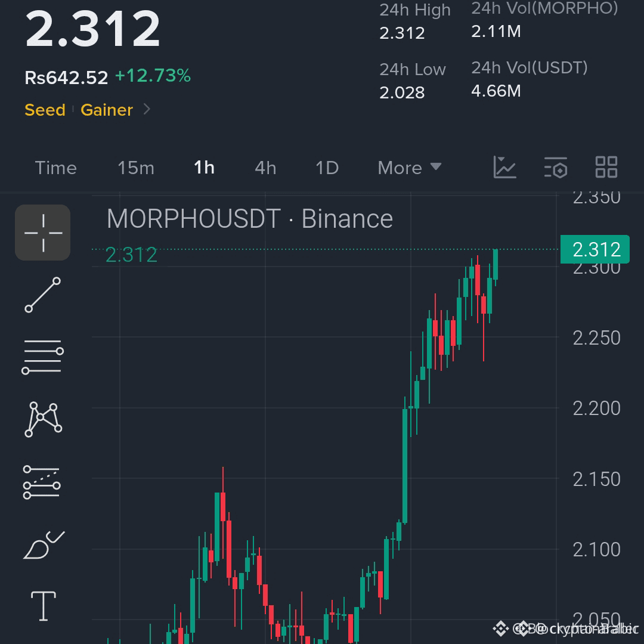644x644 pixels.
Task: Click the 2.200 price axis label
Action: pos(596,408)
